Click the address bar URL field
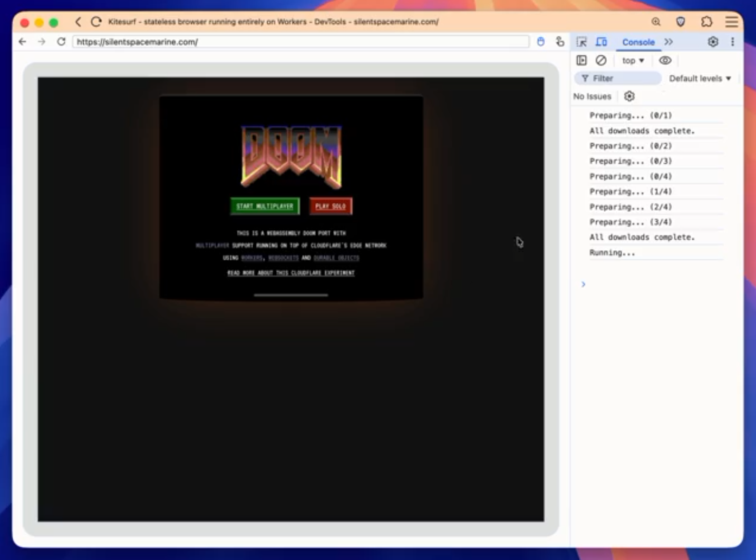This screenshot has height=560, width=756. tap(301, 42)
